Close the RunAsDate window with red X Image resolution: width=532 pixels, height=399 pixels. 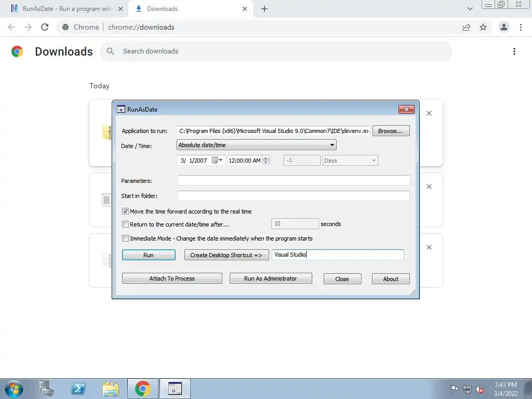(x=406, y=109)
